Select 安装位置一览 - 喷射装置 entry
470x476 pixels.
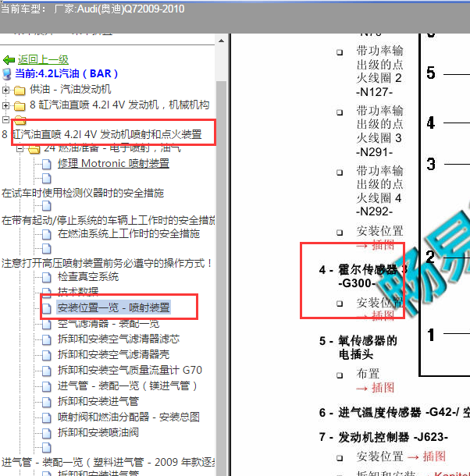(114, 307)
